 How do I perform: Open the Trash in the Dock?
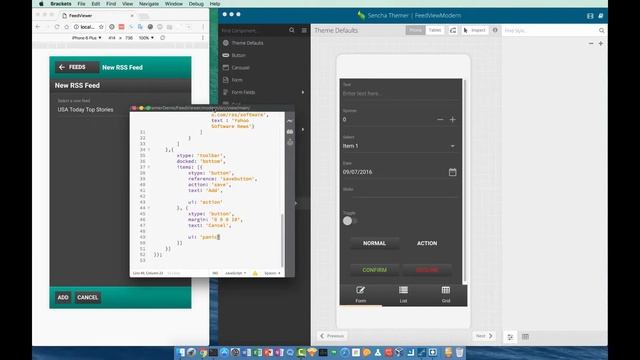click(460, 352)
